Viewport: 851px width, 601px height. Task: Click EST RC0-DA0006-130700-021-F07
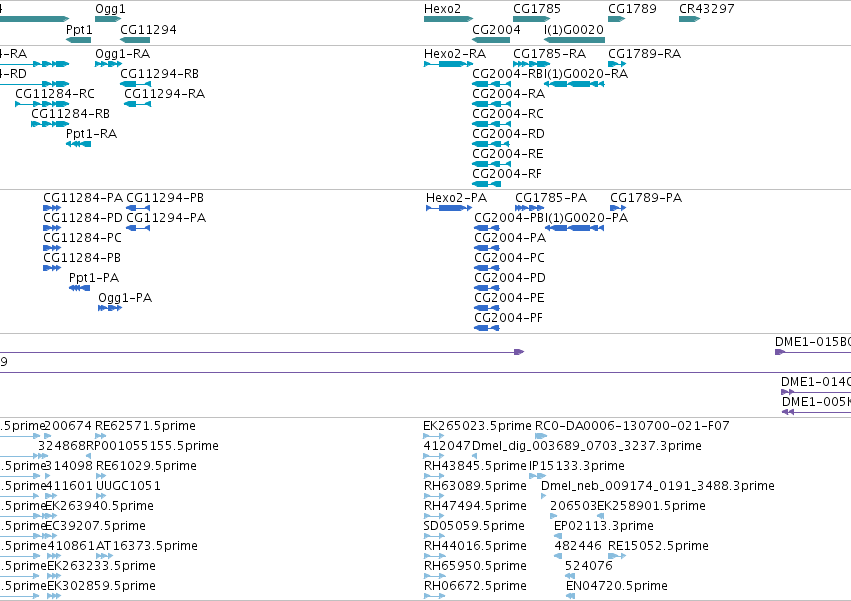pyautogui.click(x=541, y=436)
